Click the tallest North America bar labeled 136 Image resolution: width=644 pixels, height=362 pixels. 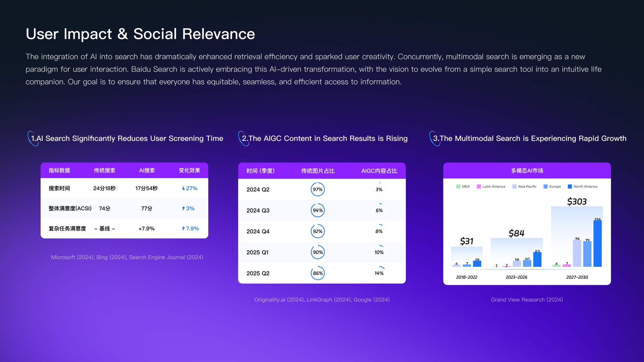(597, 243)
